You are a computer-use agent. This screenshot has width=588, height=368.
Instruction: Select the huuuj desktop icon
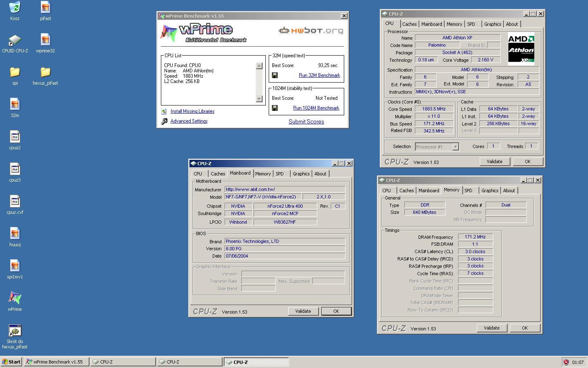click(x=15, y=233)
